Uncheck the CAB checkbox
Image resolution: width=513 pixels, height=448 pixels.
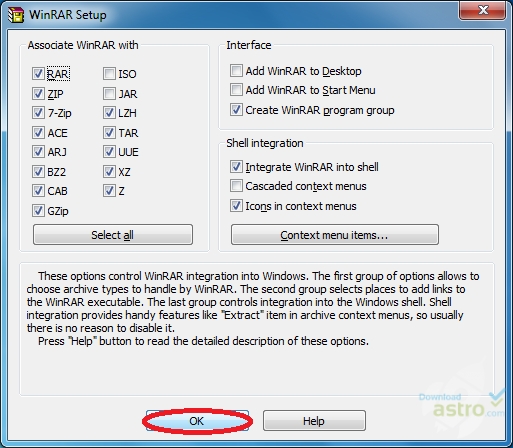pos(38,191)
